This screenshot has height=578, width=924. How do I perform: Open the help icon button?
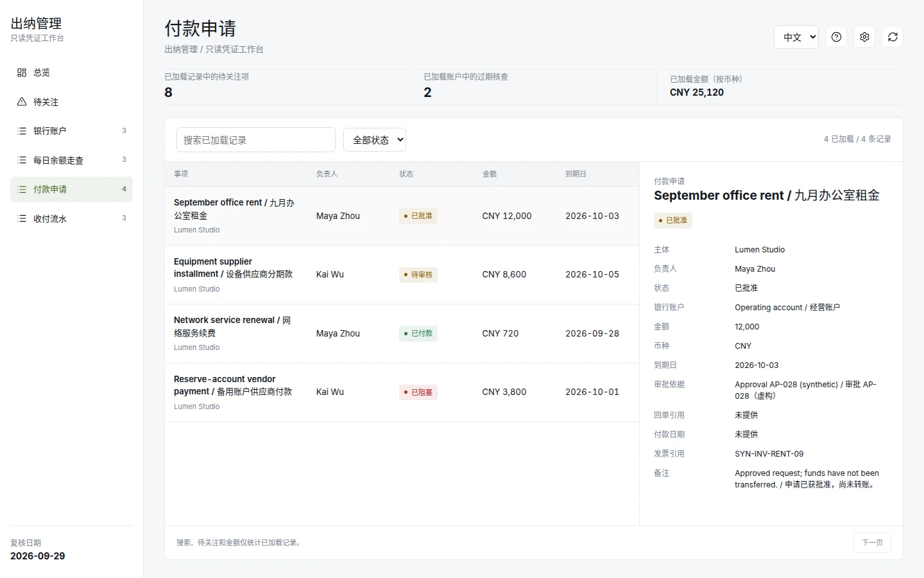tap(836, 37)
